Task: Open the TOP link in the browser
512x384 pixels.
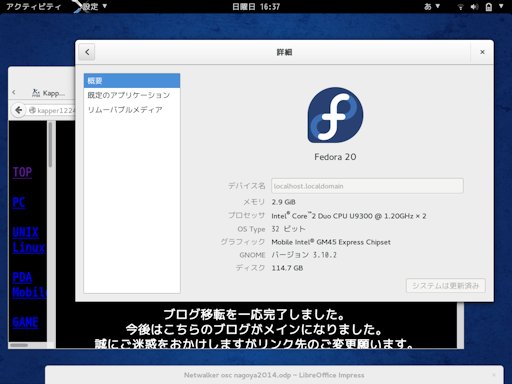Action: pos(22,172)
